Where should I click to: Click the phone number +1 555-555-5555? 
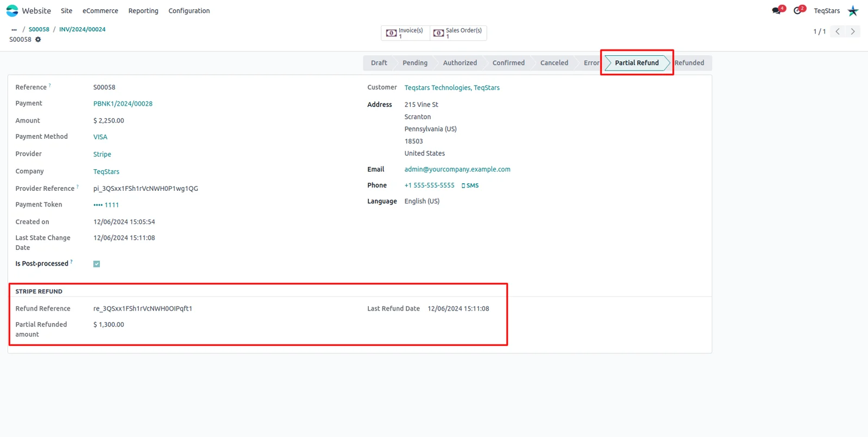point(429,185)
